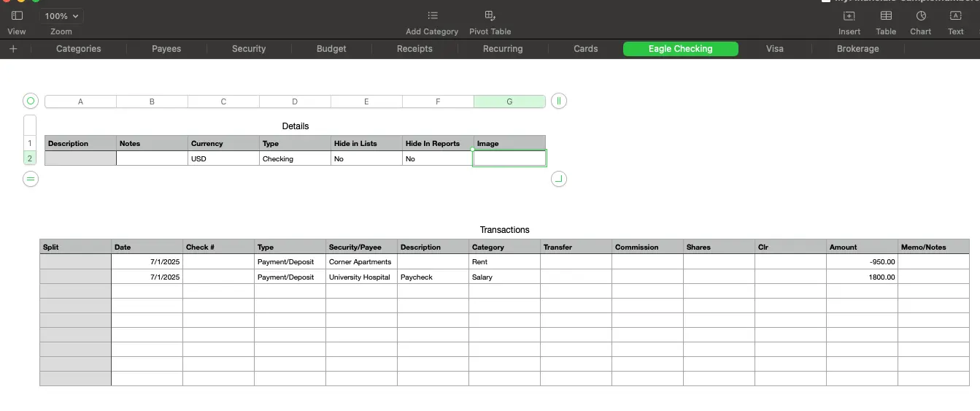Click the Text box toolbar icon

(955, 15)
